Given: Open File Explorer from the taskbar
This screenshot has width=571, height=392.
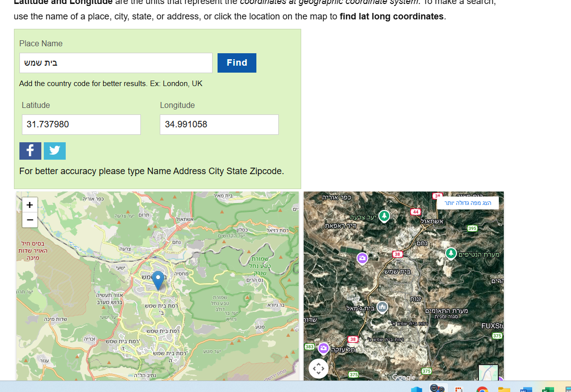Looking at the screenshot, I should [504, 389].
